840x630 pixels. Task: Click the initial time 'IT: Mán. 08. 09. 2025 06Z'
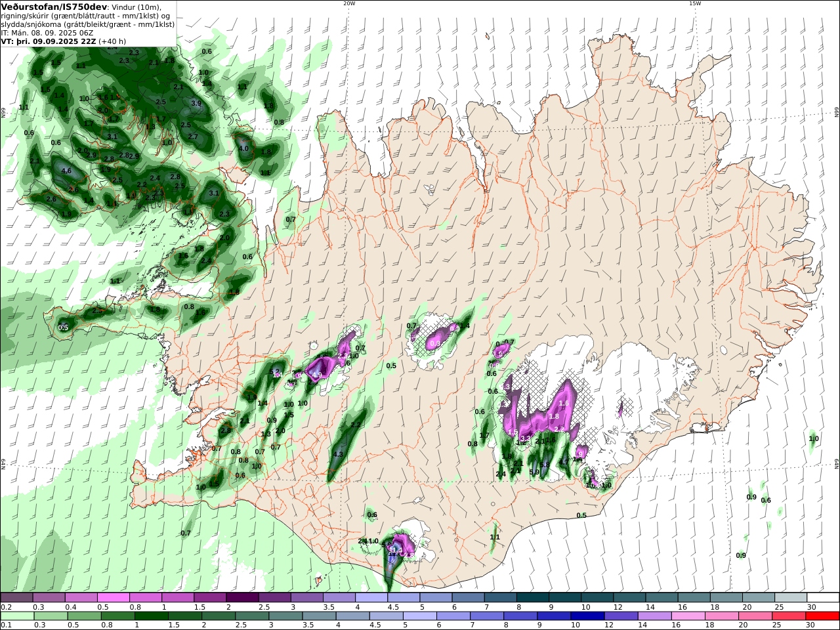[47, 32]
